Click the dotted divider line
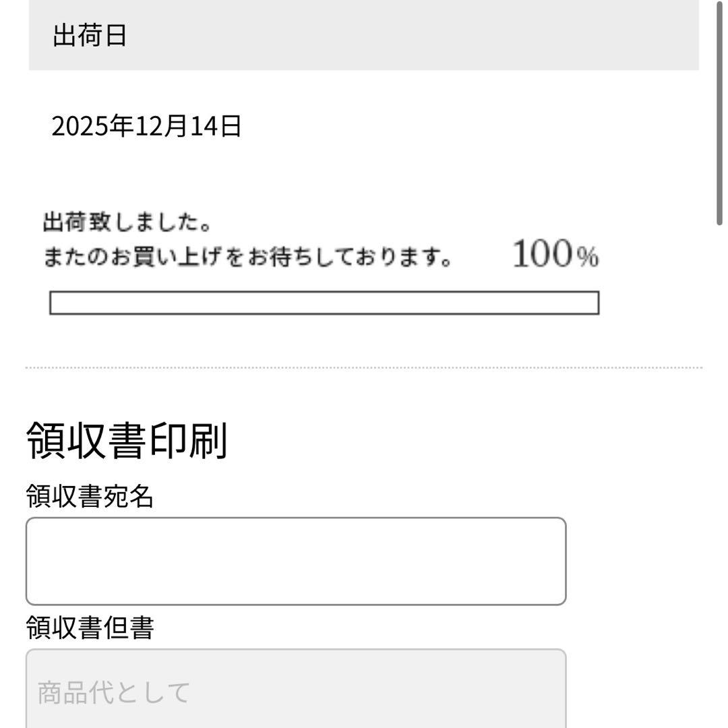This screenshot has height=728, width=728. point(364,367)
